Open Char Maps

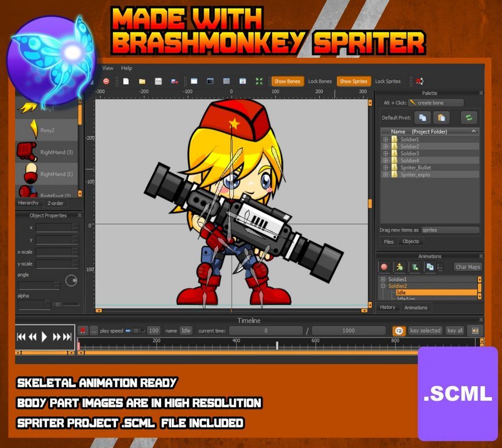pyautogui.click(x=468, y=267)
